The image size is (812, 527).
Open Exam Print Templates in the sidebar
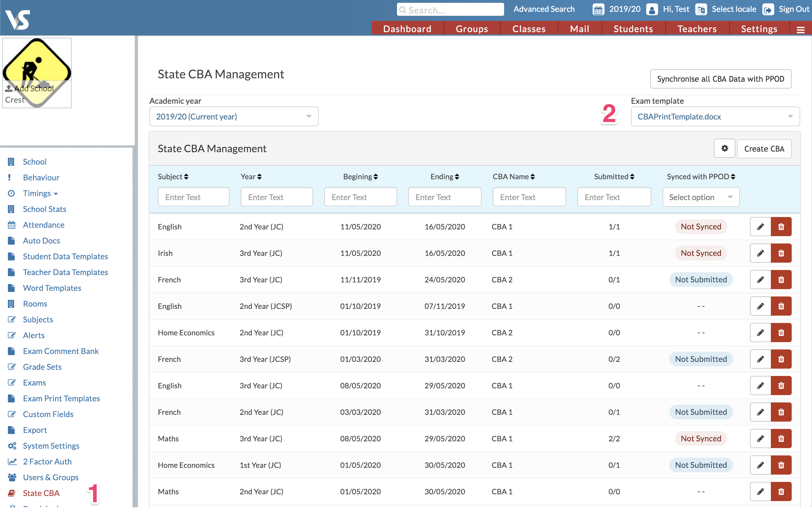tap(61, 398)
